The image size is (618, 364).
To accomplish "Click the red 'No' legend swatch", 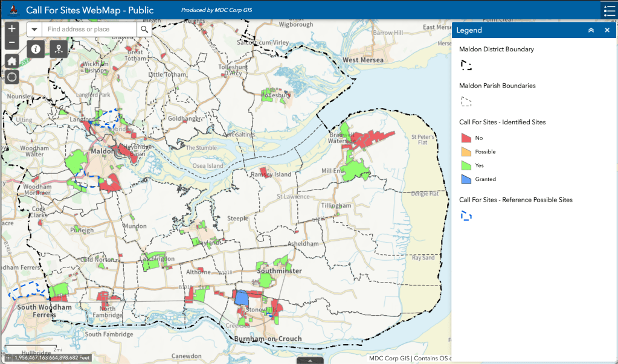I will click(466, 138).
